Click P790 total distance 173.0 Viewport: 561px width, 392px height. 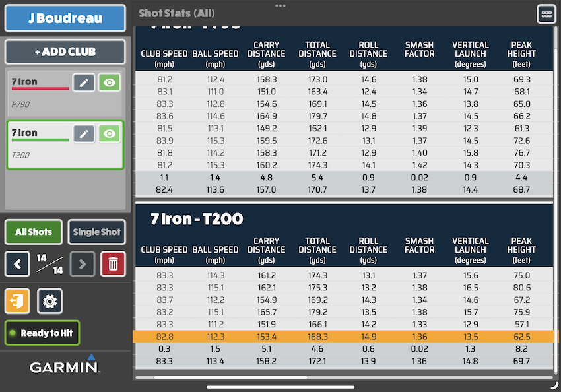click(x=317, y=79)
